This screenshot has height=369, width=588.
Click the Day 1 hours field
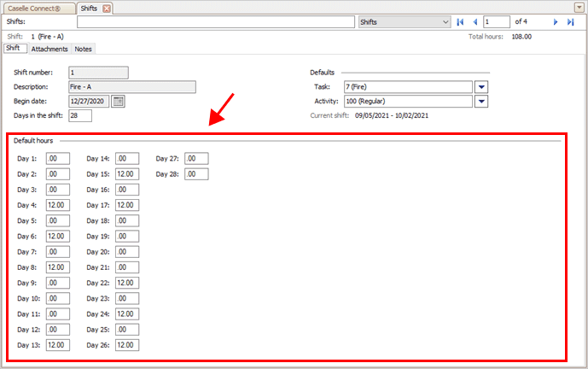tap(58, 159)
